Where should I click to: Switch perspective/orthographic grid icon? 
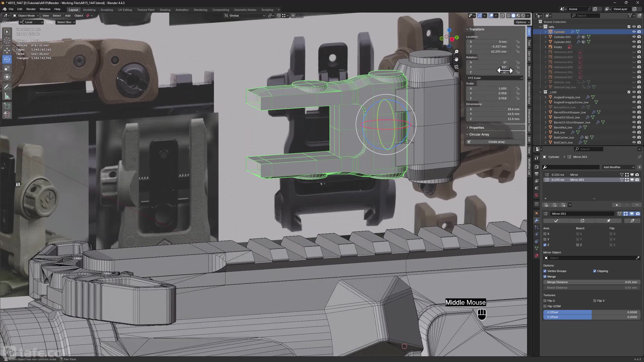(x=456, y=74)
